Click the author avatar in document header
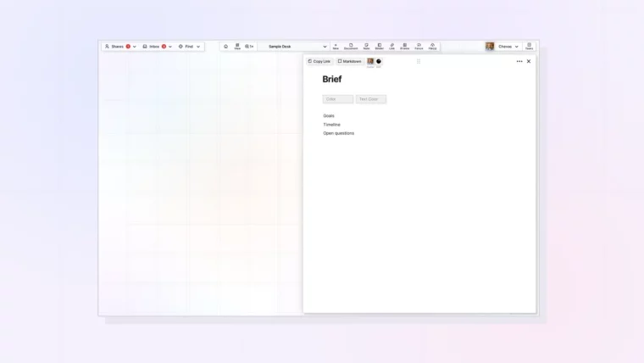The height and width of the screenshot is (363, 644). tap(370, 61)
